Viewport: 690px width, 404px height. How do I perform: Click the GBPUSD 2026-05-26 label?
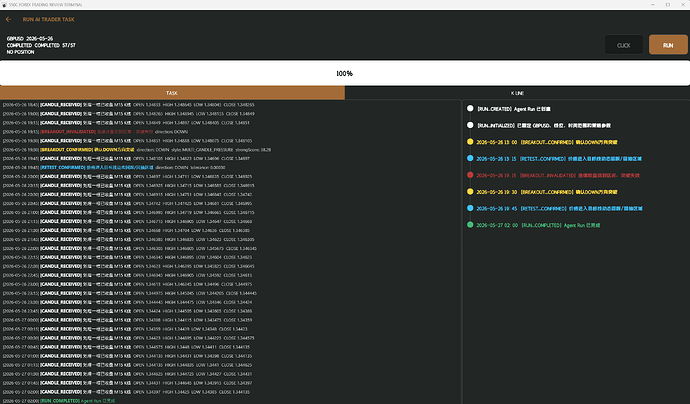(29, 39)
